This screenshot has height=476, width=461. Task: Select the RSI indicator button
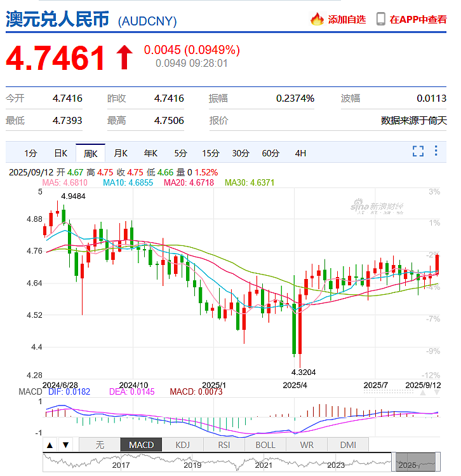click(224, 445)
